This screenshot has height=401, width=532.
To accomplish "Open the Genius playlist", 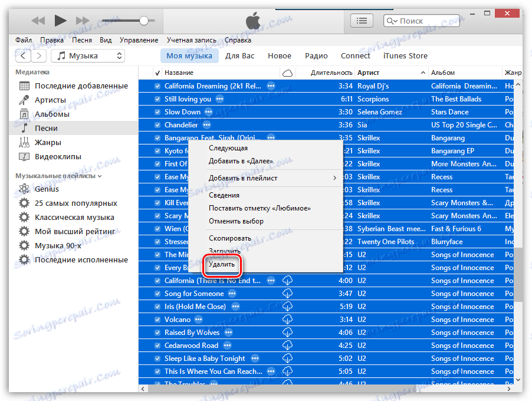I will [x=74, y=189].
